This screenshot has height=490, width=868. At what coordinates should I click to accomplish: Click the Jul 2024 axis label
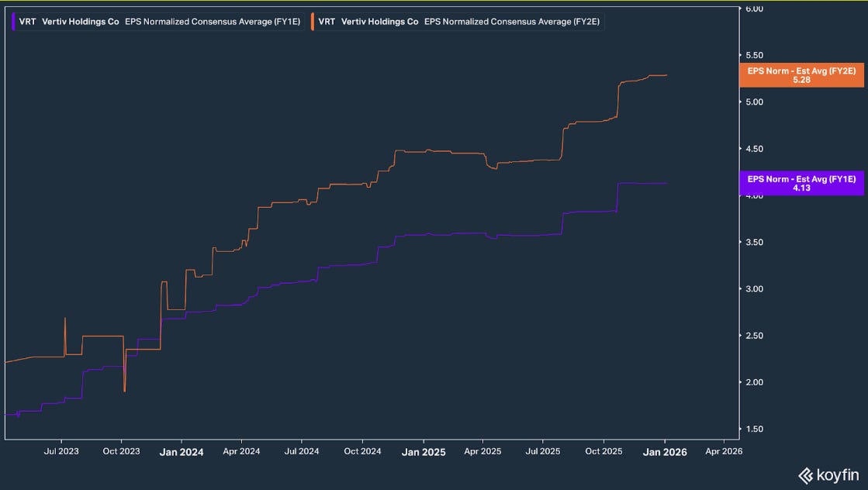click(x=302, y=451)
